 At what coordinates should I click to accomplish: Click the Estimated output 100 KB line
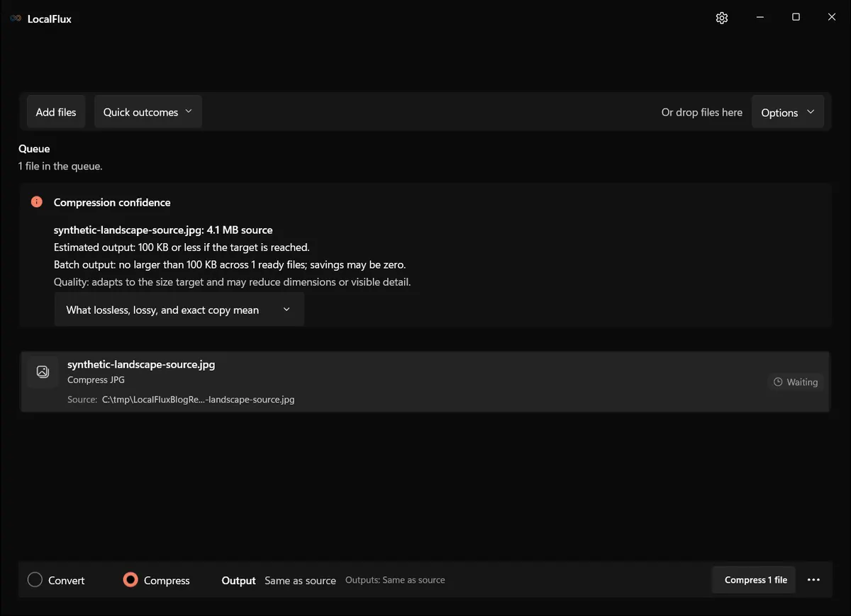coord(182,247)
